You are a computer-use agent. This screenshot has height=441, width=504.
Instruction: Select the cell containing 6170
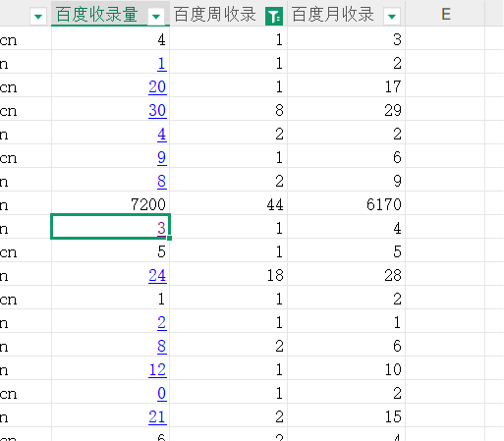click(347, 204)
